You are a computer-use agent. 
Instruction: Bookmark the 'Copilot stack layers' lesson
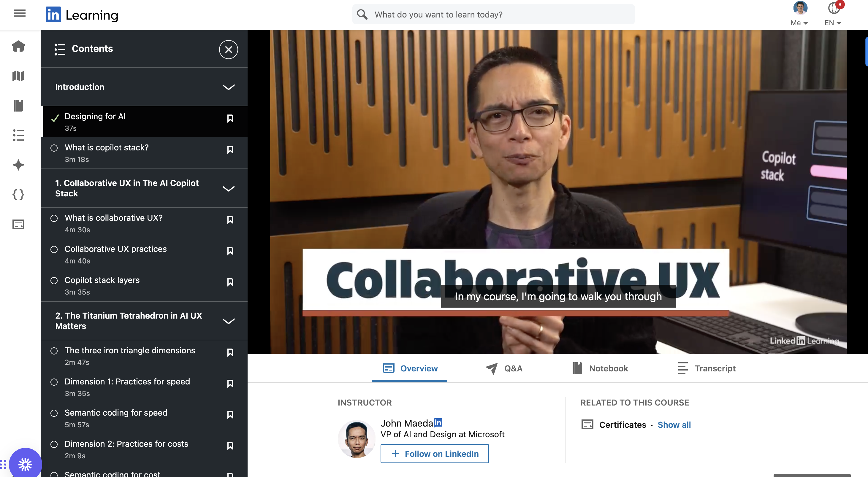coord(230,282)
